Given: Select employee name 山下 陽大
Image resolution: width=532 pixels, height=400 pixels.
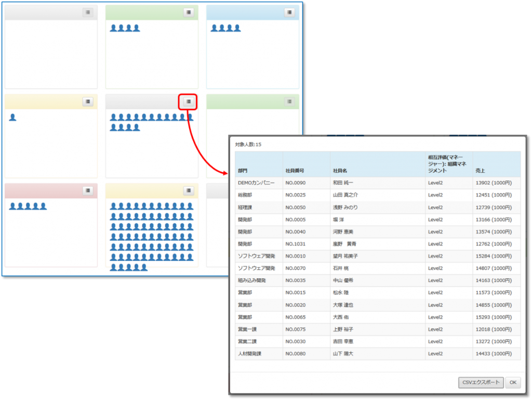Looking at the screenshot, I should point(343,354).
